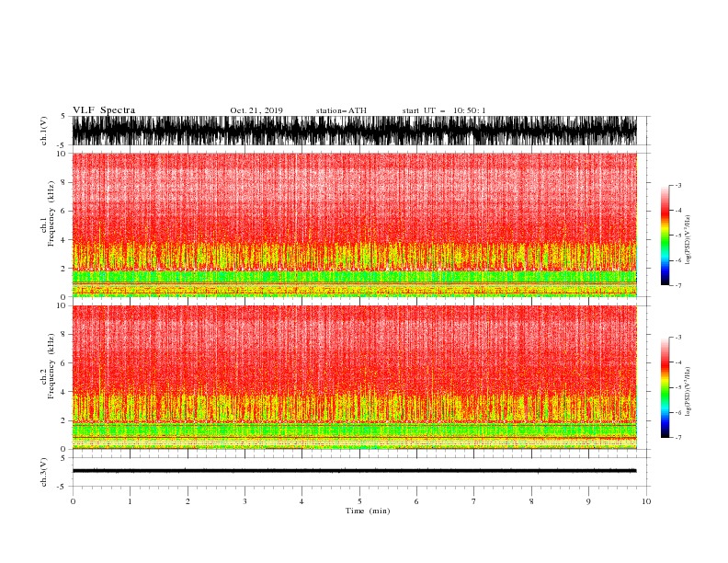The height and width of the screenshot is (563, 728).
Task: Click the time axis tick label "3"
Action: coord(245,501)
